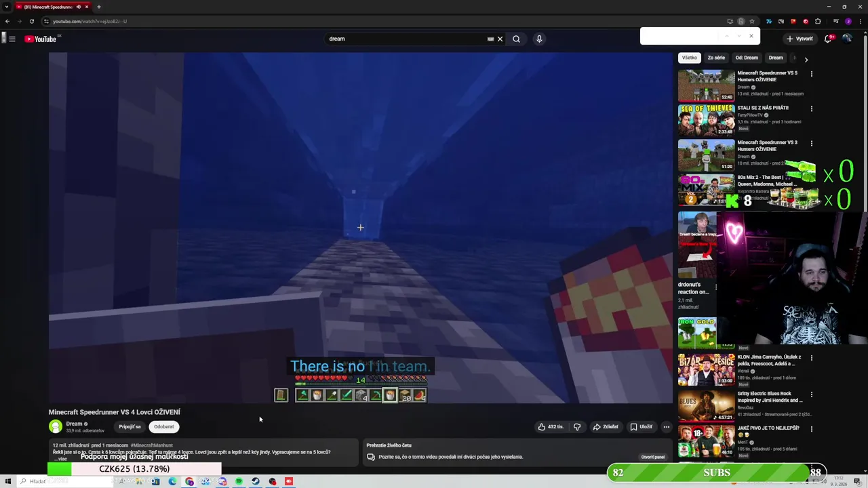The image size is (868, 488).
Task: Click the Odoberať subscribe button
Action: click(163, 427)
